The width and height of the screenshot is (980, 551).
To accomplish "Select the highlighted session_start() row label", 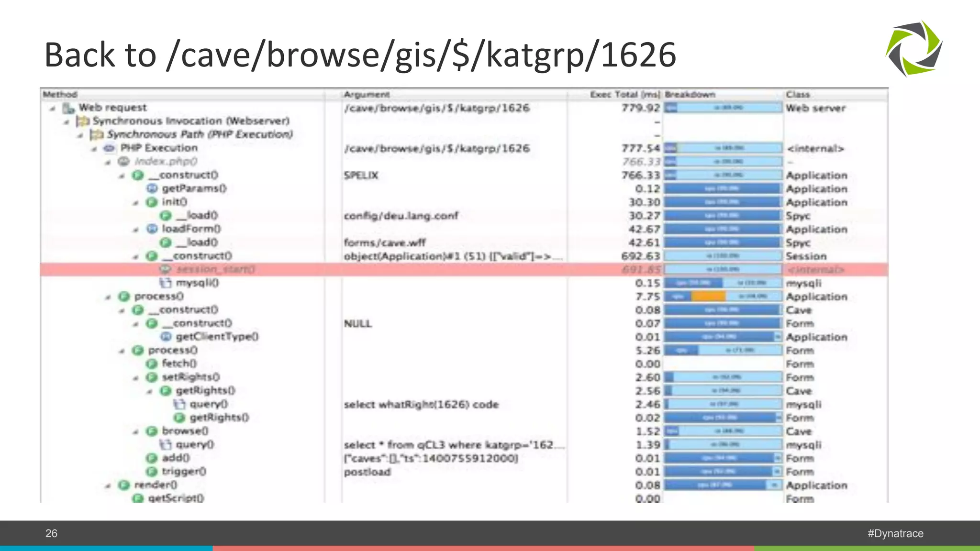I will (216, 270).
